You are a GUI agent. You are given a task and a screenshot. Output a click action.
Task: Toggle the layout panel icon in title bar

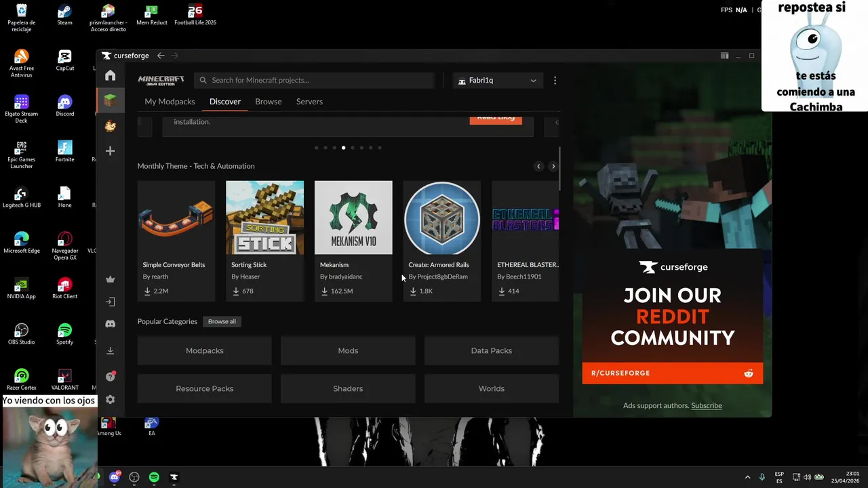tap(724, 56)
